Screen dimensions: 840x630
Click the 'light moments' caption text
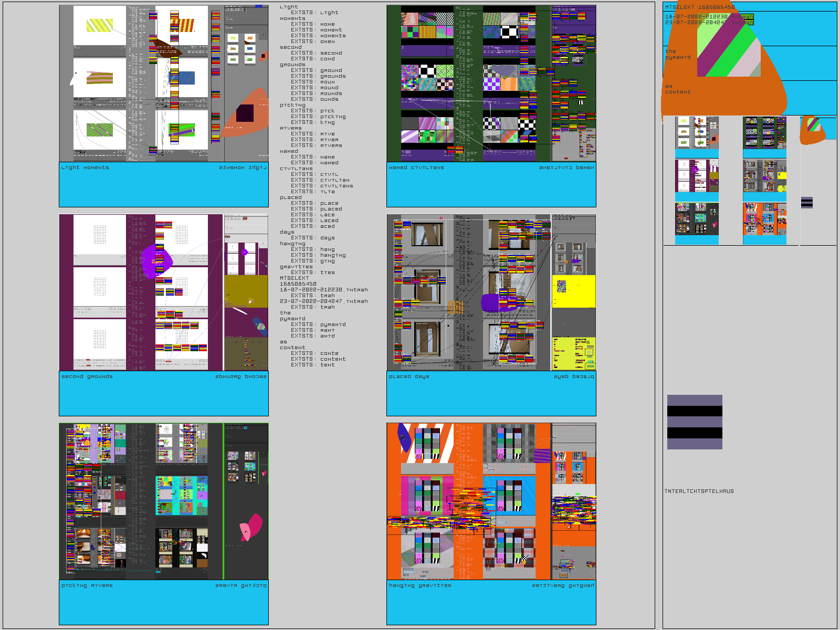(x=85, y=167)
